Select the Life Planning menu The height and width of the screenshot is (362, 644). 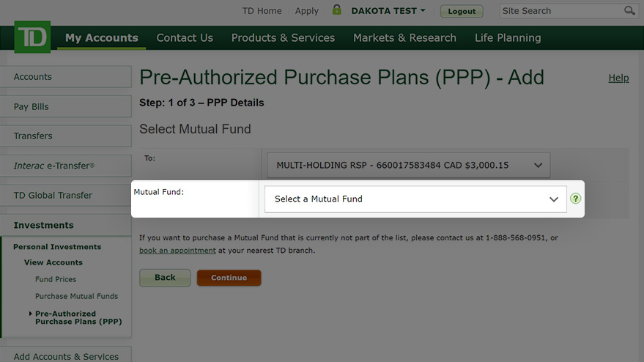[x=508, y=38]
